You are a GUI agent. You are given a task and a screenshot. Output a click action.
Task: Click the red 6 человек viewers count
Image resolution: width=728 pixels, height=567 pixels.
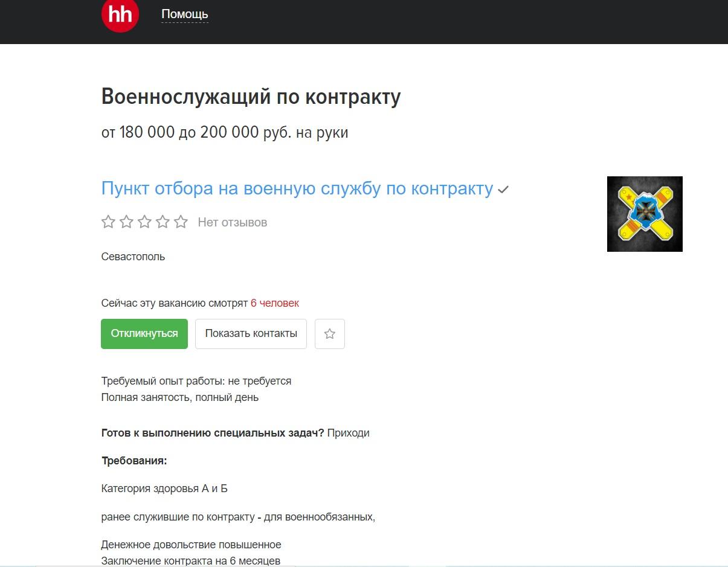click(x=274, y=303)
